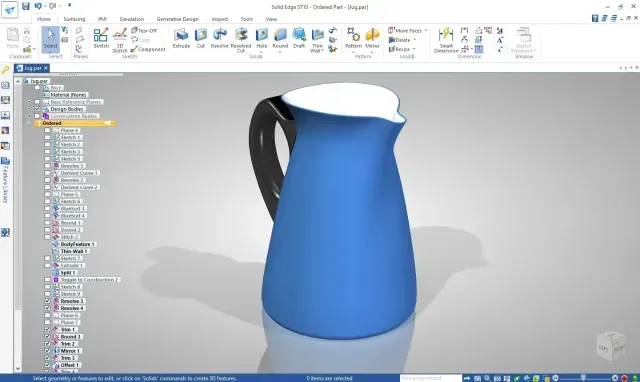The height and width of the screenshot is (382, 640).
Task: Uncheck the Revolve 4 checkbox
Action: pyautogui.click(x=47, y=308)
